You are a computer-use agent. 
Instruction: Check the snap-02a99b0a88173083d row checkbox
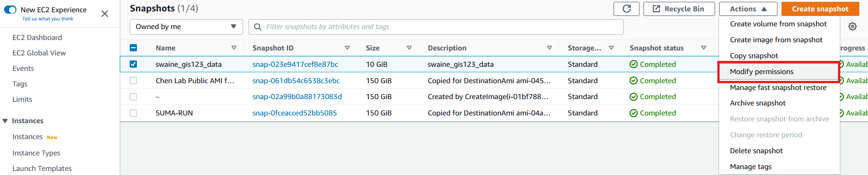click(133, 96)
